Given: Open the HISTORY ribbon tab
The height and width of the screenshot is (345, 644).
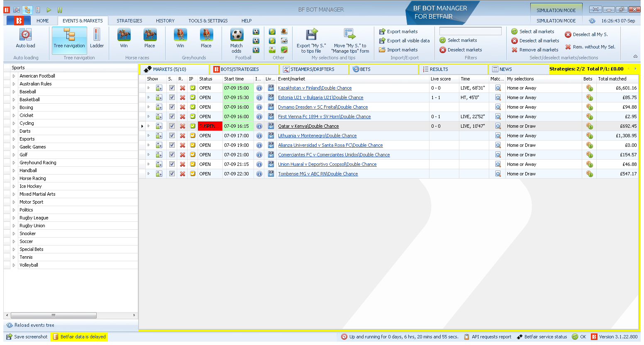Looking at the screenshot, I should [165, 21].
